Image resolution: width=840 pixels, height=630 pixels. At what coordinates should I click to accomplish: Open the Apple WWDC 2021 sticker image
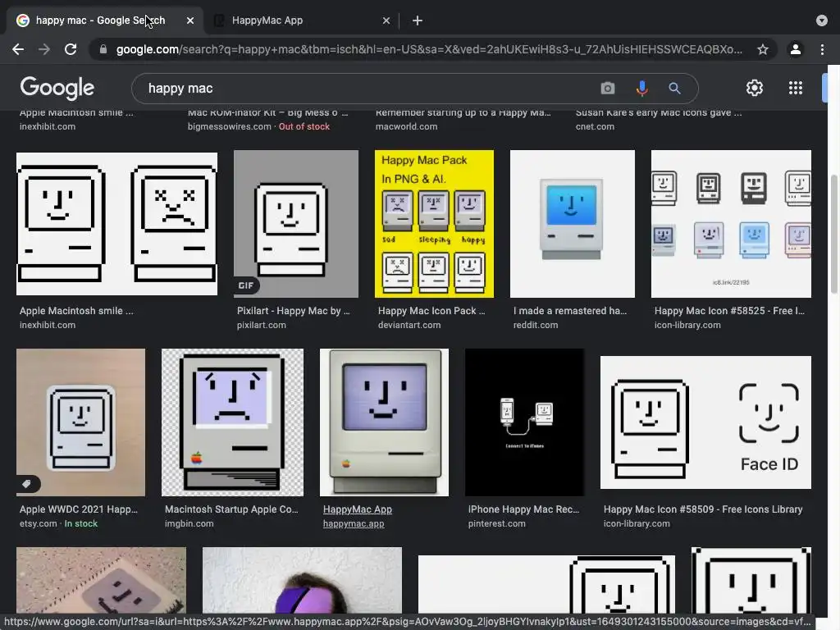pos(81,422)
